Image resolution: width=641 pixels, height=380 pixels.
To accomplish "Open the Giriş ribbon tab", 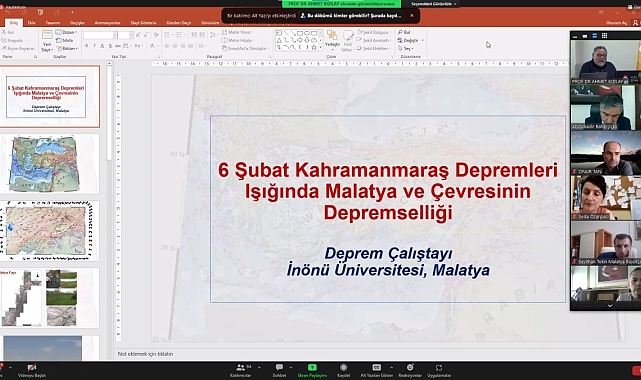I will (x=14, y=22).
